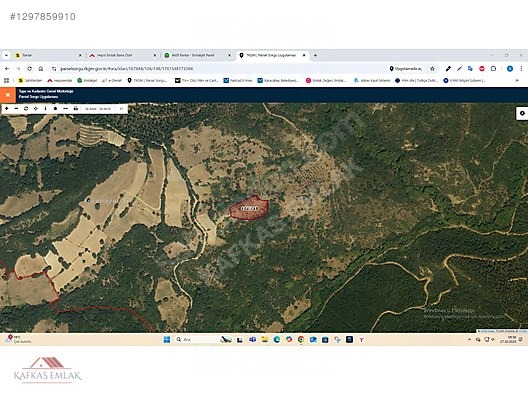Close the Hepsi Emlak tab
The width and height of the screenshot is (528, 396).
pyautogui.click(x=155, y=55)
